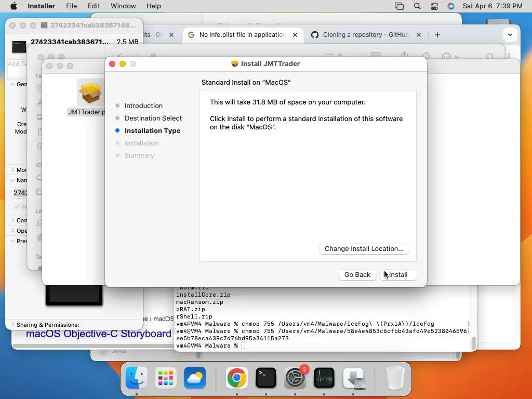Click installCore.zip in the Terminal listing
The width and height of the screenshot is (532, 399).
[x=203, y=295]
